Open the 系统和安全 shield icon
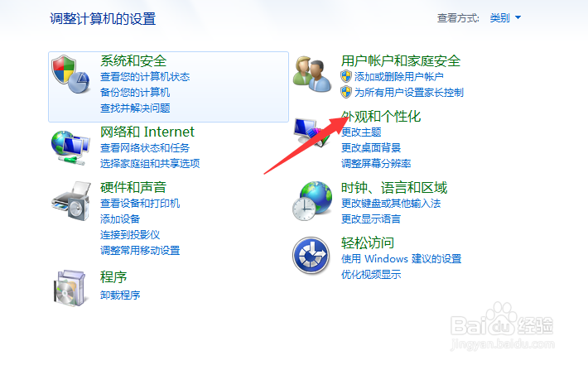The height and width of the screenshot is (365, 588). tap(70, 74)
